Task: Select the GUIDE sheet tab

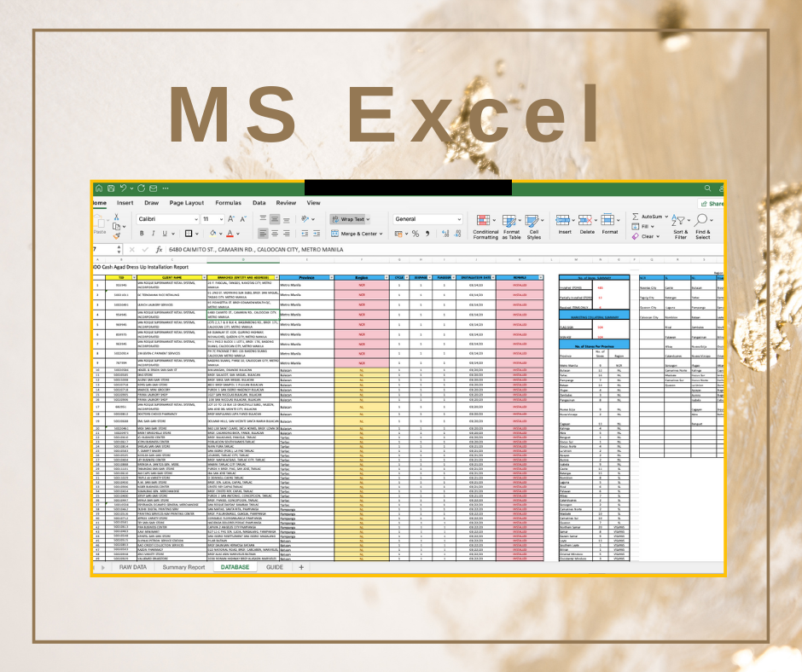Action: point(275,567)
